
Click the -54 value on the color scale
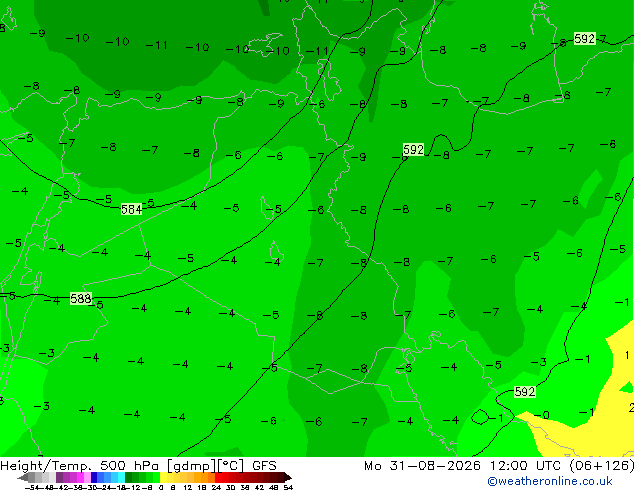tap(32, 487)
